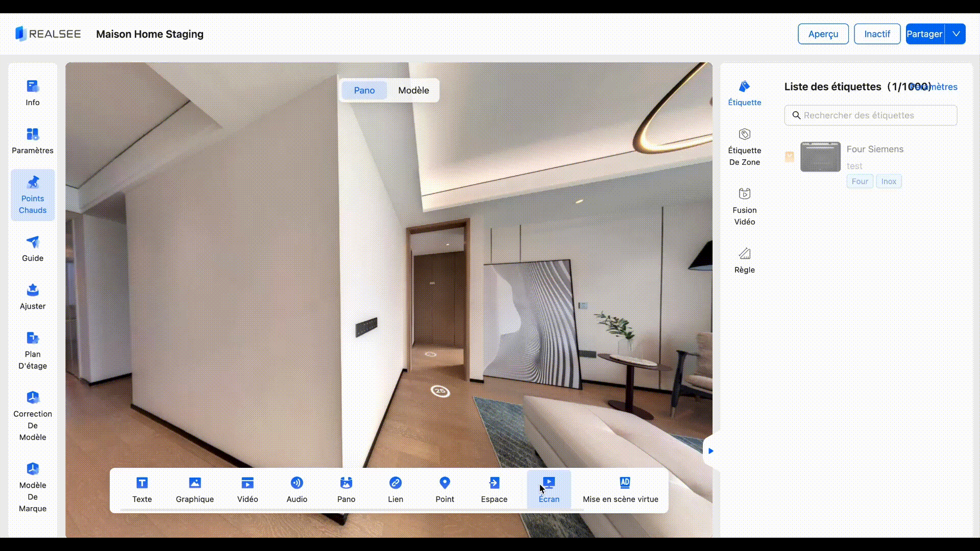Screen dimensions: 980x551
Task: Switch the view to Pano
Action: tap(364, 90)
